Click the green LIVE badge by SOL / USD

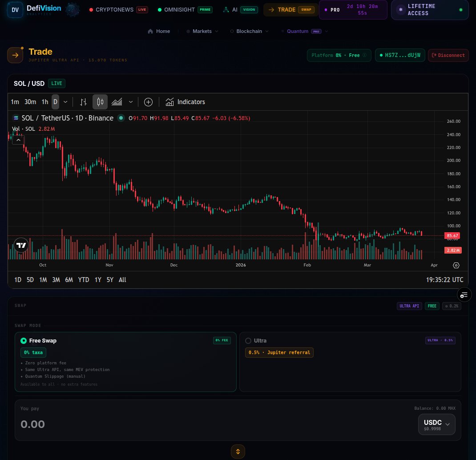[57, 84]
